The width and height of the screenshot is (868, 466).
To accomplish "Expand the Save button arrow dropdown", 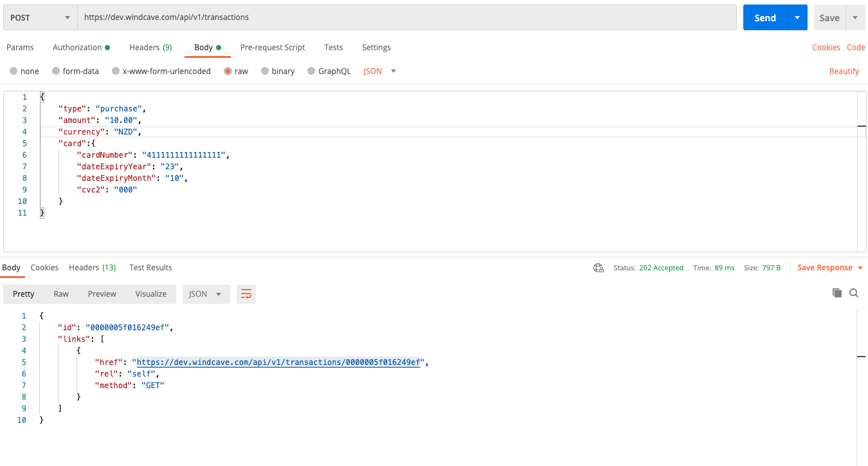I will click(854, 17).
